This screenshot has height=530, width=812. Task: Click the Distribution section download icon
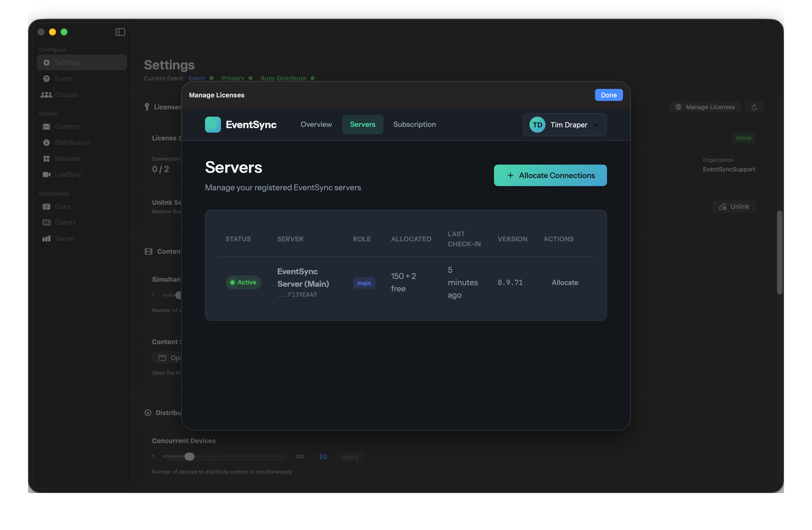coord(148,413)
